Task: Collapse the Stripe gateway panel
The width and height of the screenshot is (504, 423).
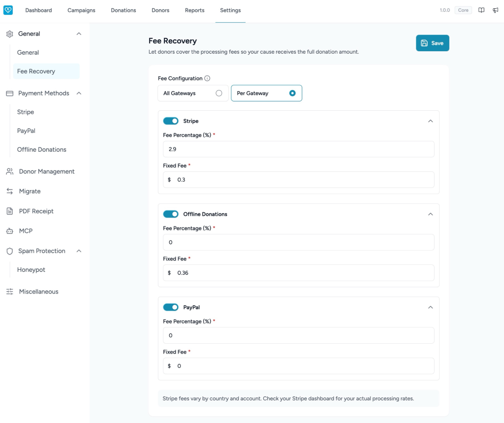Action: [x=430, y=121]
